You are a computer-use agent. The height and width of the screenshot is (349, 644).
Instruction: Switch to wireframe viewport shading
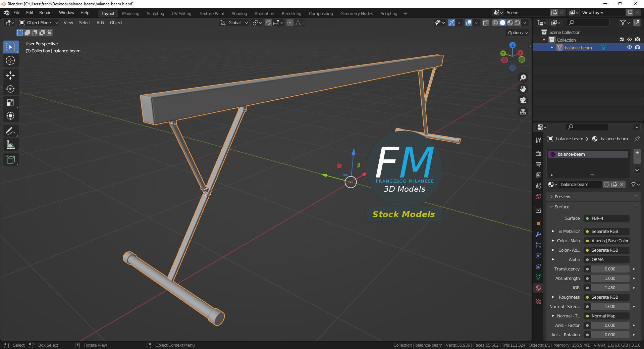495,23
